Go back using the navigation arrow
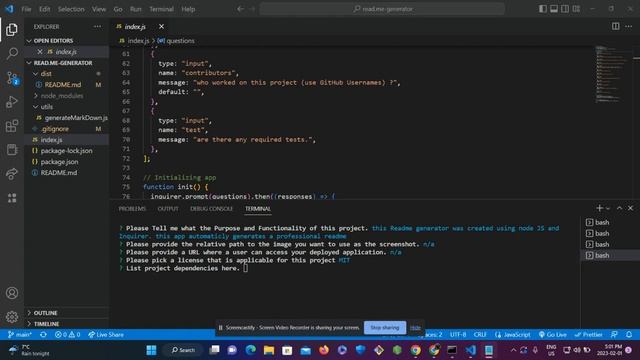 240,9
